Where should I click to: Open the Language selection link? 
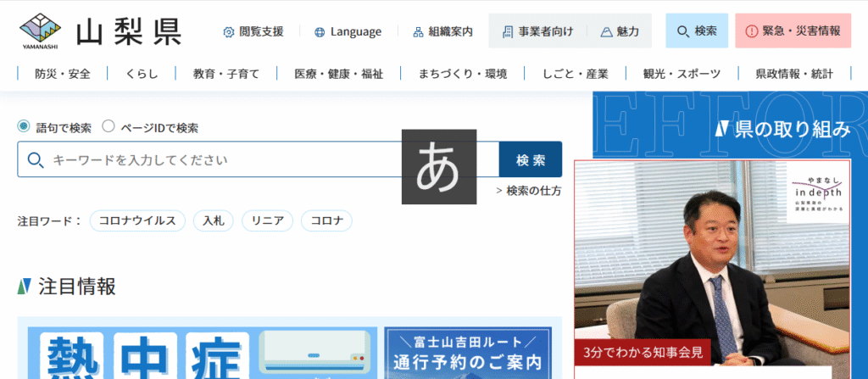point(348,31)
